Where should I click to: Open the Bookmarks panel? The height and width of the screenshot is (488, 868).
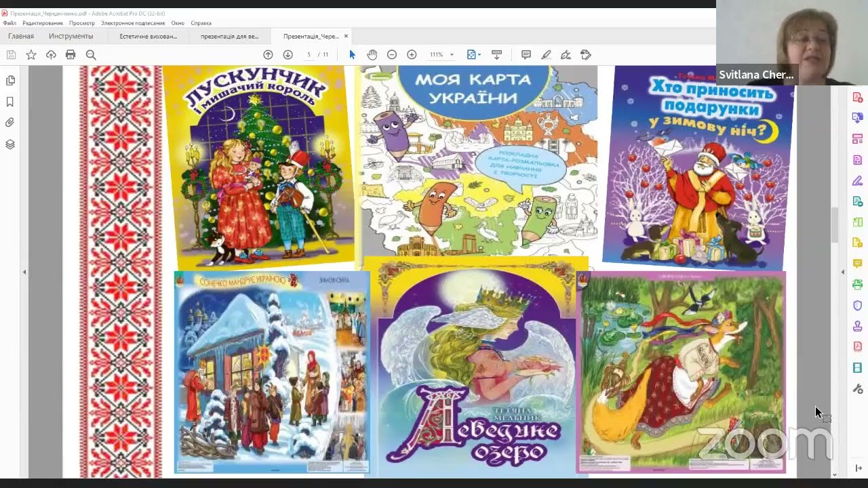point(10,102)
